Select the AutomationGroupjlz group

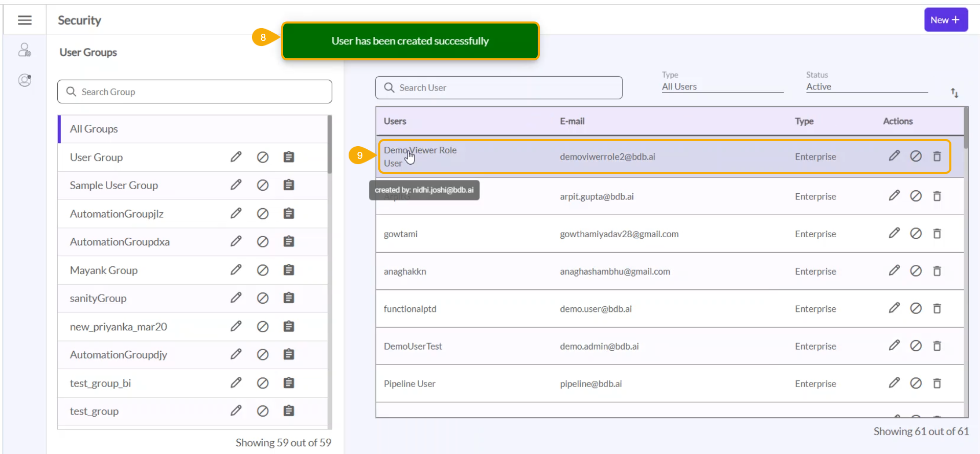coord(117,214)
